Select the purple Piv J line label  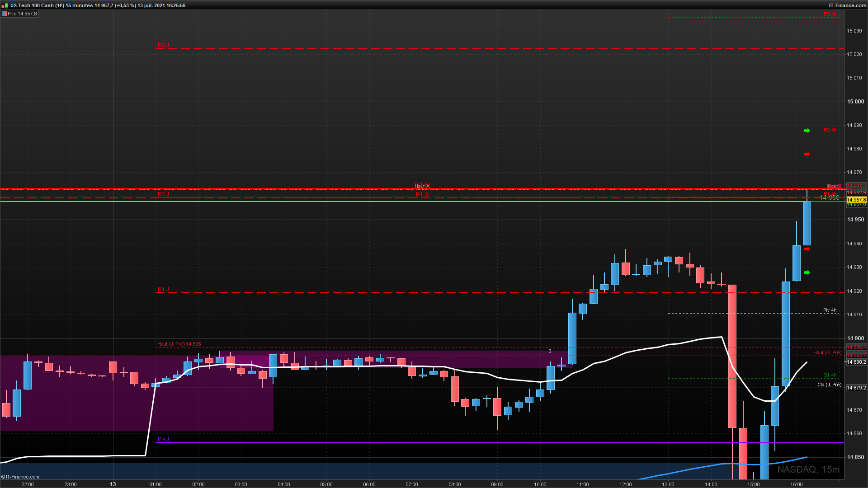[163, 439]
